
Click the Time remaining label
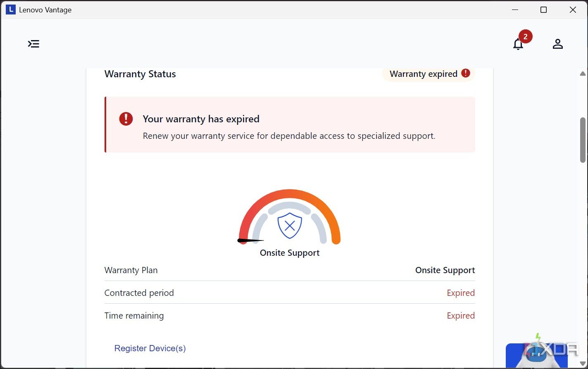click(x=134, y=316)
